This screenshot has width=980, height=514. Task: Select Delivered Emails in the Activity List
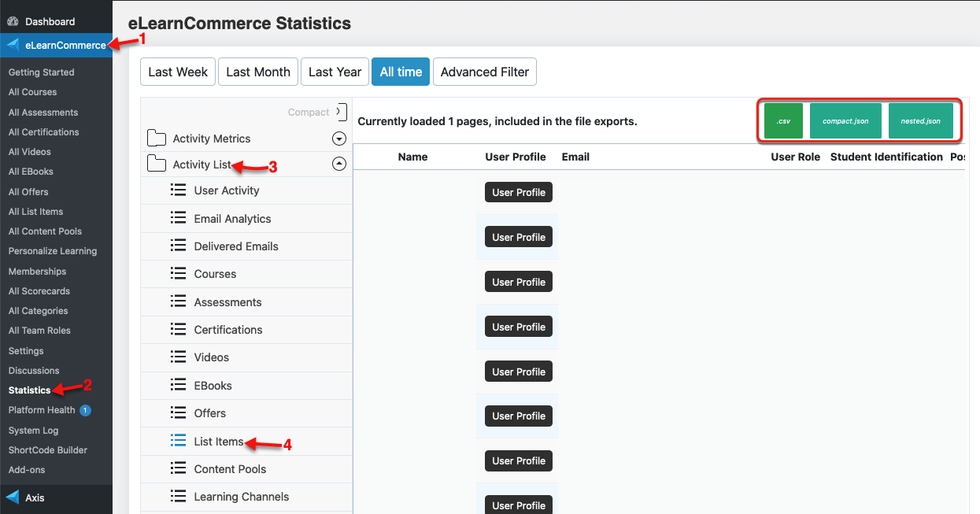click(246, 246)
